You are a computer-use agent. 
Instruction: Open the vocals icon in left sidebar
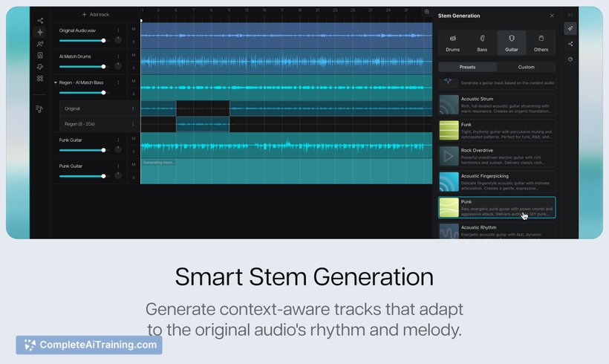[x=40, y=44]
